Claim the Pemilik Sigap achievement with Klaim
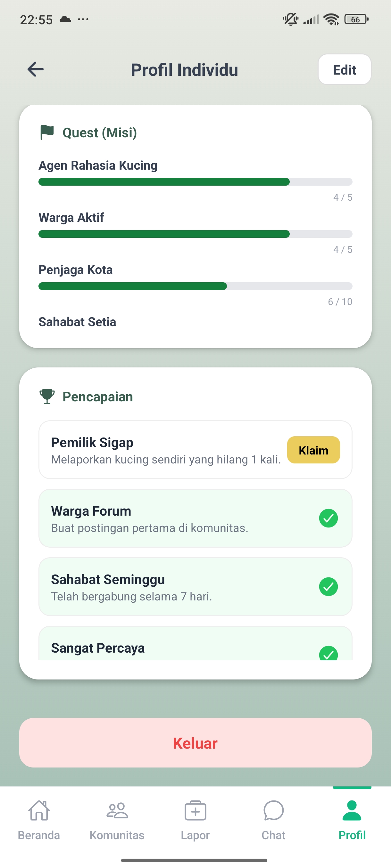This screenshot has width=391, height=868. click(x=313, y=450)
